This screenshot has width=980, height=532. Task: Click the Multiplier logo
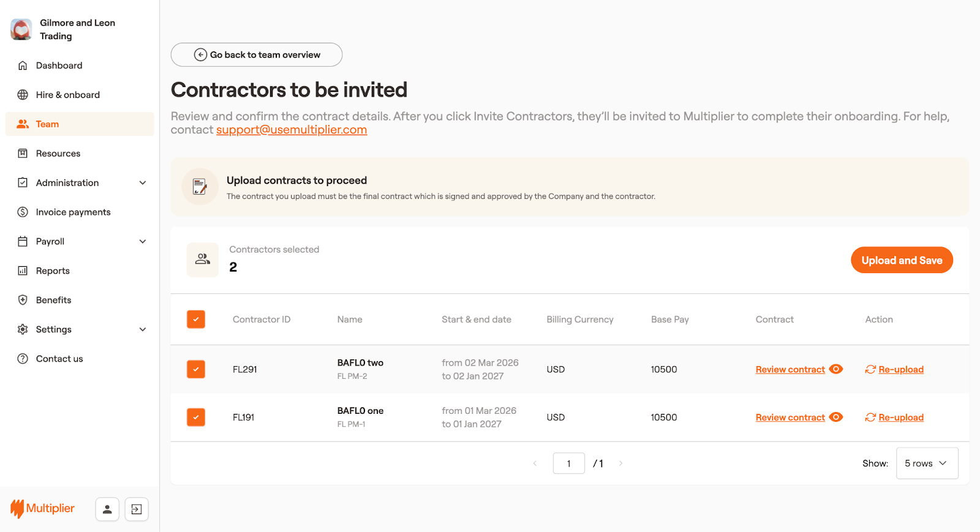point(42,508)
